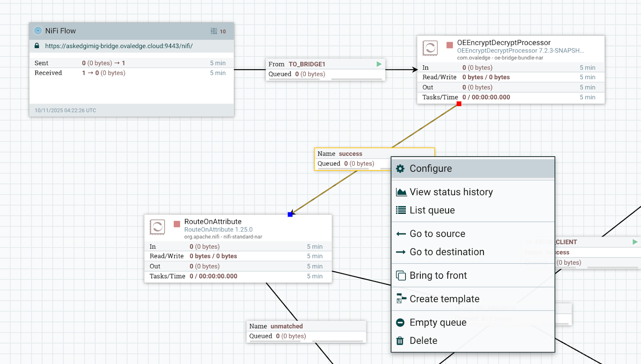Select Configure from the context menu
This screenshot has height=364, width=641.
[x=431, y=169]
